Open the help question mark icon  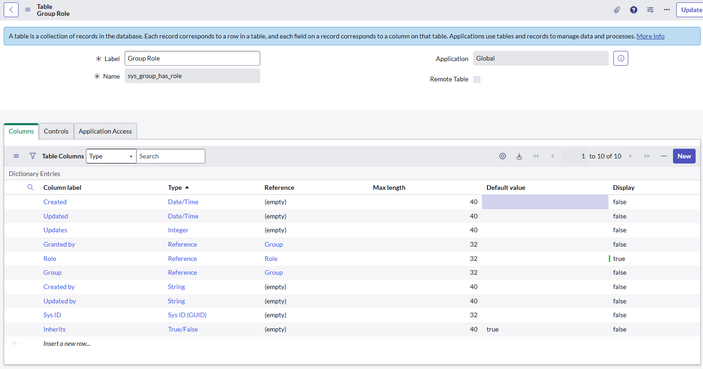(634, 9)
